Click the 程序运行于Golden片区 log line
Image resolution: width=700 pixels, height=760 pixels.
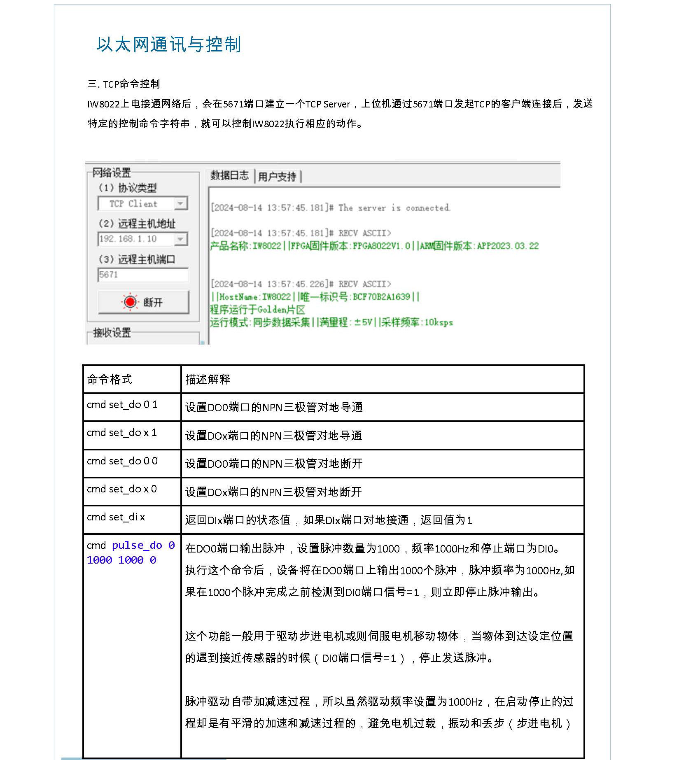[257, 310]
